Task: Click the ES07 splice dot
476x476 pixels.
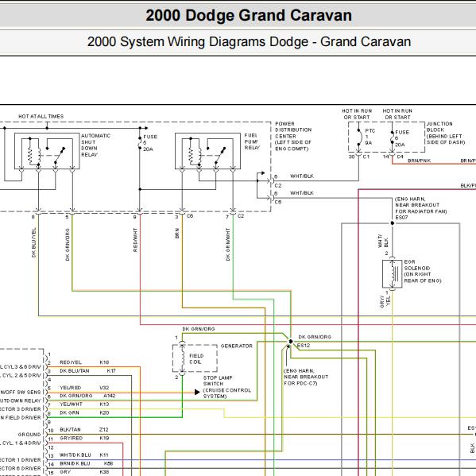Action: [393, 223]
